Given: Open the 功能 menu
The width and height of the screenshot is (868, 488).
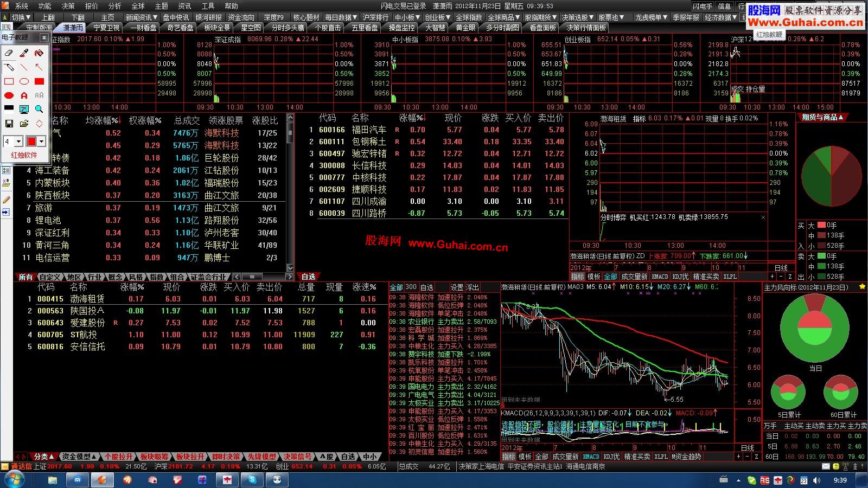Looking at the screenshot, I should (x=45, y=6).
